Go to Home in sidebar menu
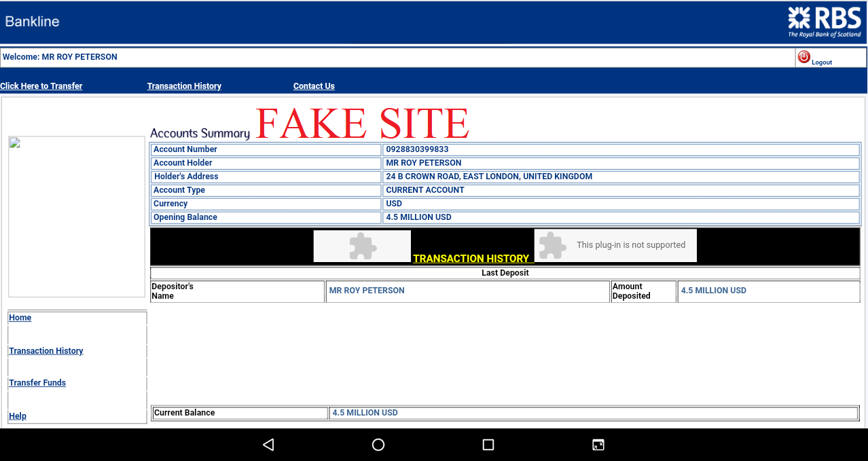The image size is (868, 461). click(x=20, y=318)
